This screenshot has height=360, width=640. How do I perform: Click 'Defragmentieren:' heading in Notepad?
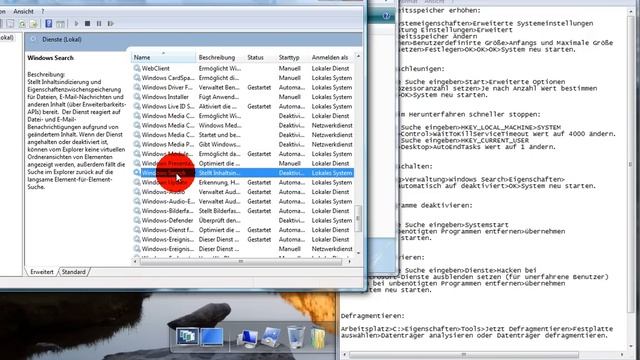pos(373,316)
